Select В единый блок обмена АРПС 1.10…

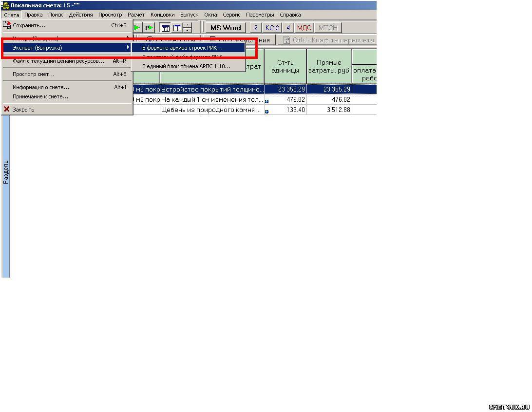(x=189, y=66)
